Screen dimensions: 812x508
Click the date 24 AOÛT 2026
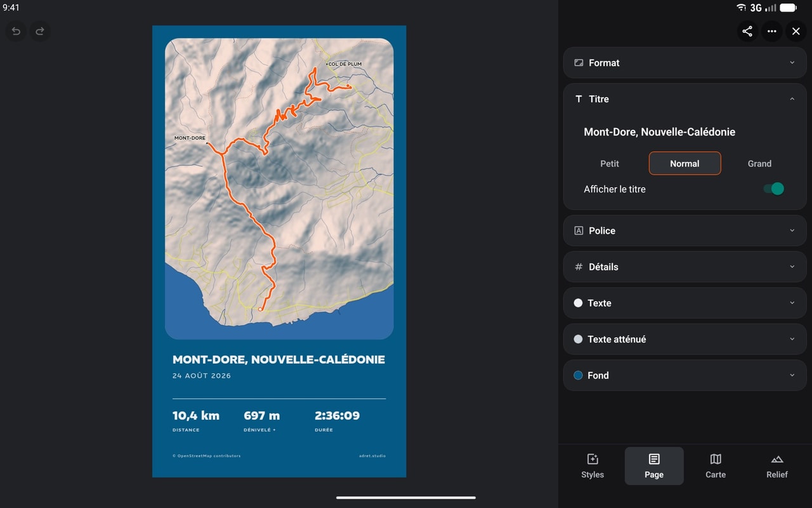click(202, 376)
